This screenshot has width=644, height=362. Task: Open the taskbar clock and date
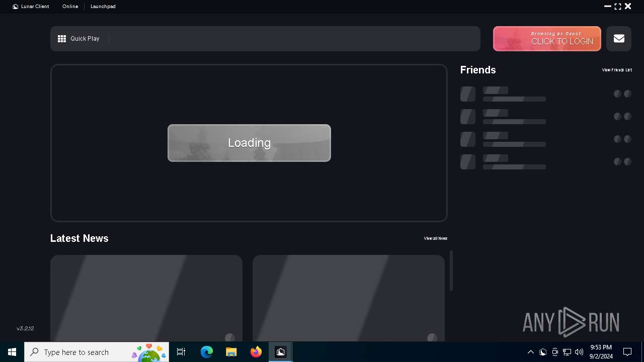pyautogui.click(x=601, y=352)
